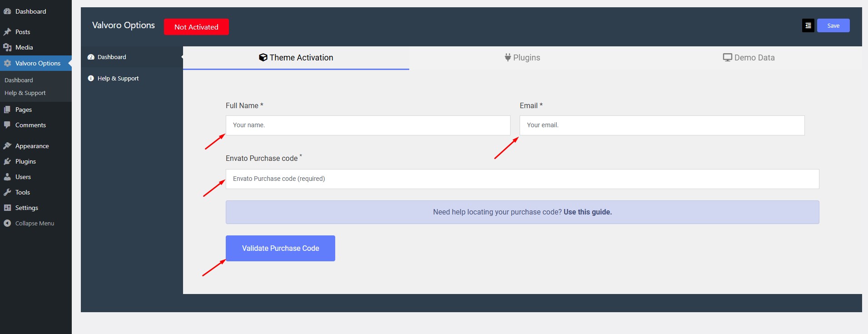This screenshot has height=334, width=868.
Task: Open Comments in the admin sidebar
Action: (x=30, y=125)
